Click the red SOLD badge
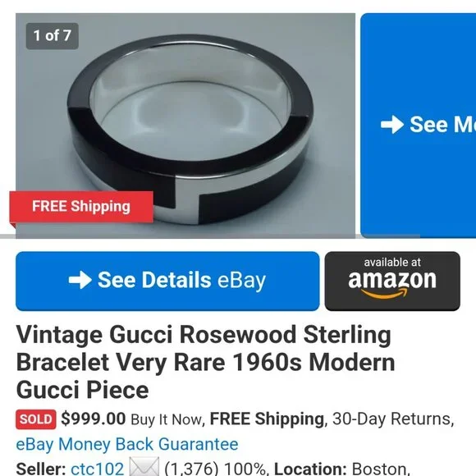476x476 pixels. point(36,419)
